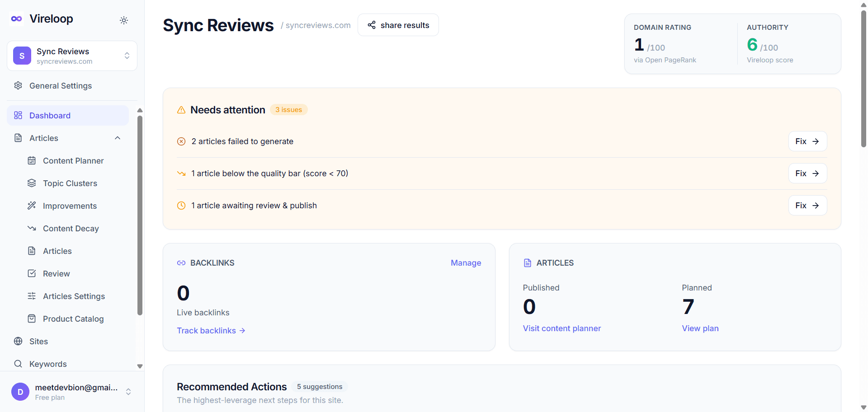Click the Live backlinks label

click(x=203, y=313)
